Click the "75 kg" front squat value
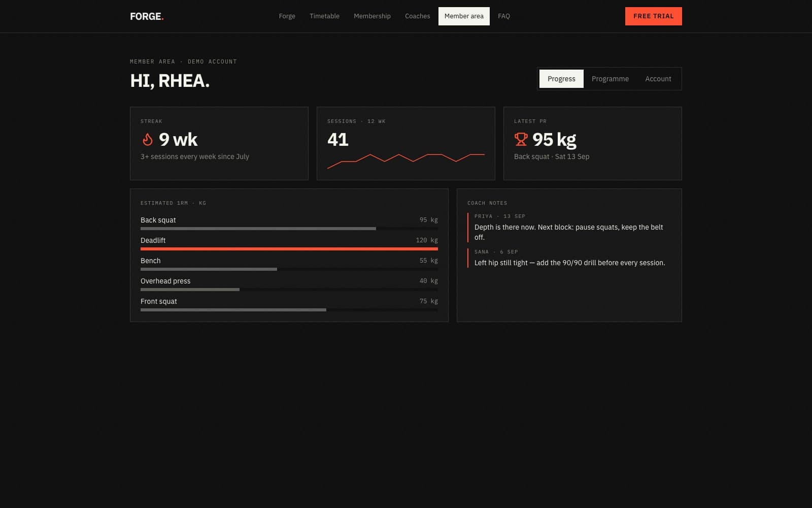 [429, 301]
